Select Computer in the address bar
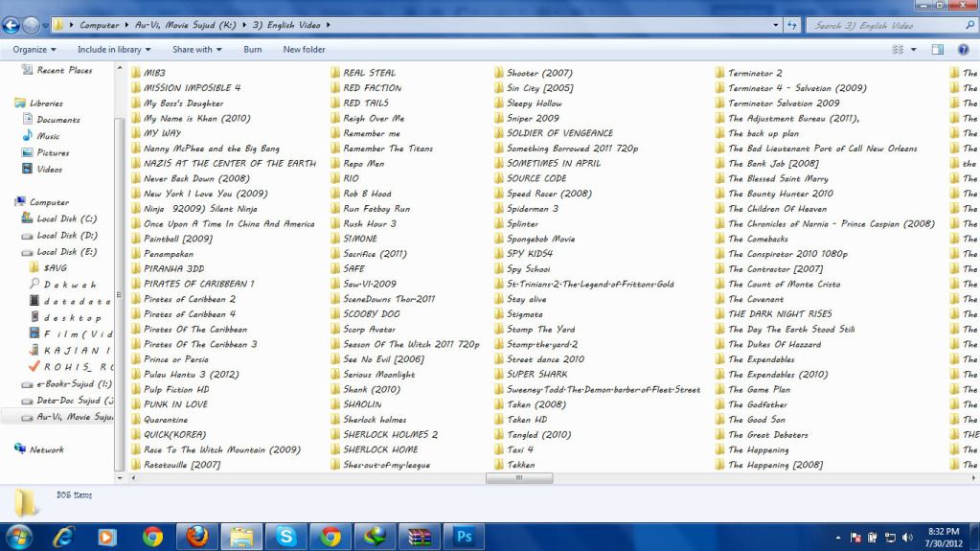This screenshot has height=551, width=980. 100,25
